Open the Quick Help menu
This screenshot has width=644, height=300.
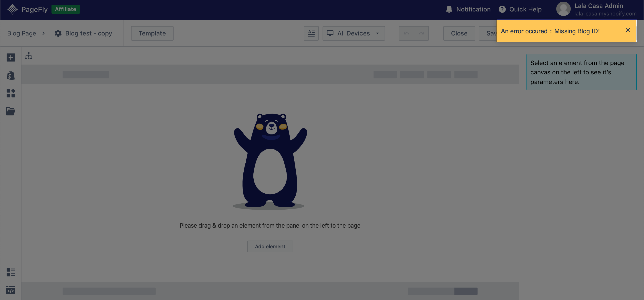click(x=520, y=9)
